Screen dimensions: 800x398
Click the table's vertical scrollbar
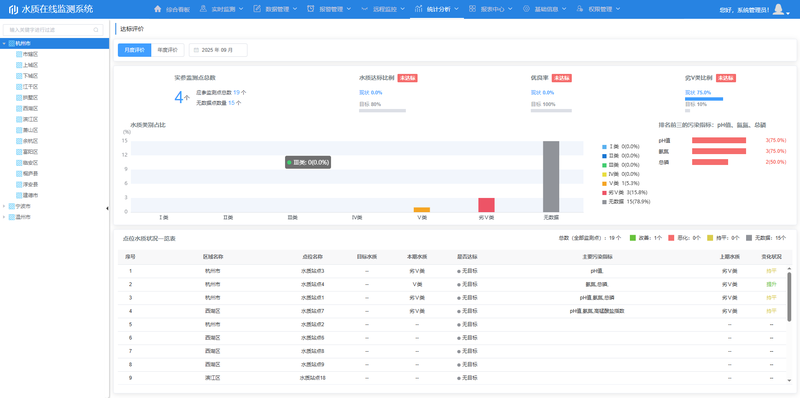pos(789,296)
